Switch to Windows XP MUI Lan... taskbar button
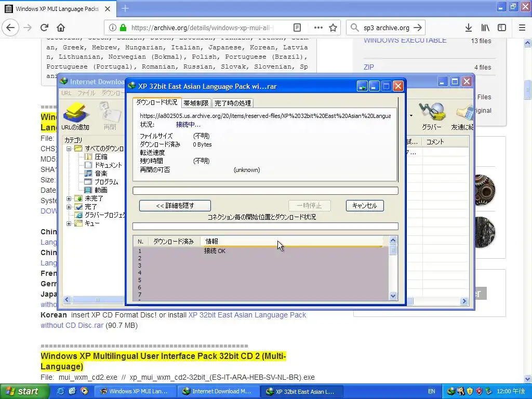Image resolution: width=532 pixels, height=399 pixels. coord(135,391)
